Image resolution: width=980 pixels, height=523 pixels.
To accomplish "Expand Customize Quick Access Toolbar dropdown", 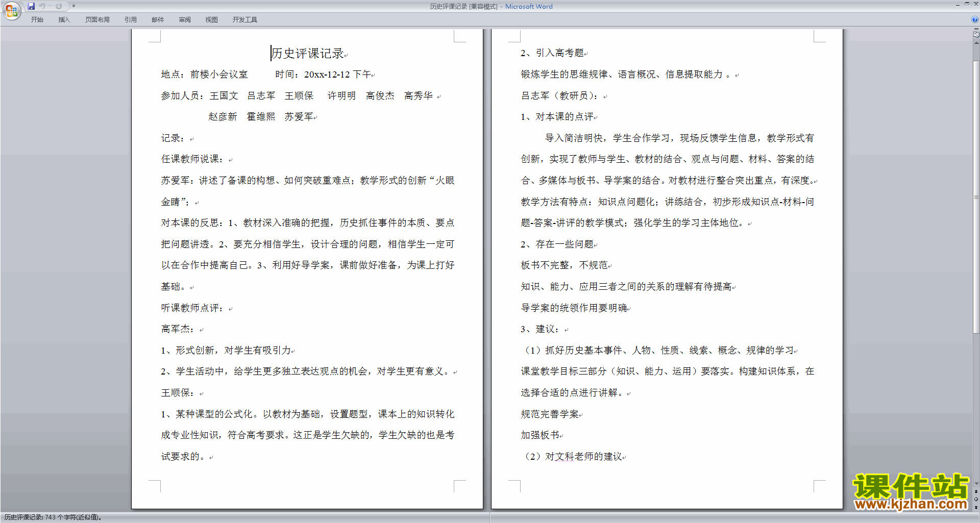I will point(73,6).
